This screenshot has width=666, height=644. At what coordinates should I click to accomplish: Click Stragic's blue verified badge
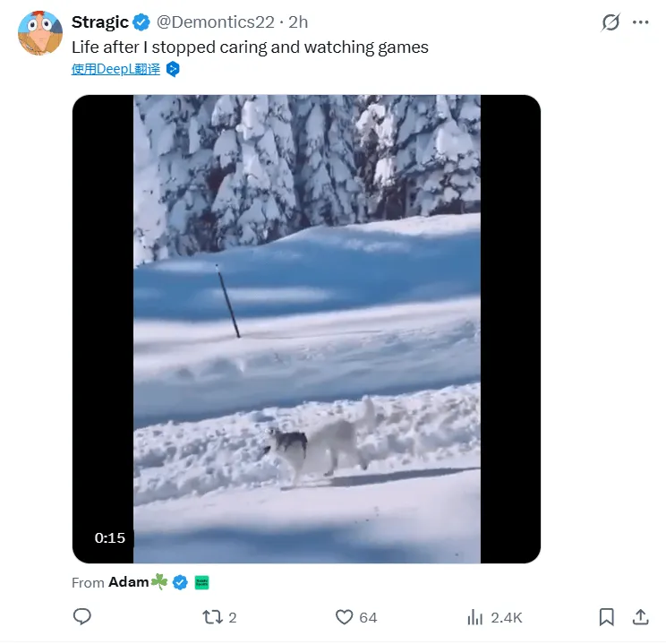click(x=141, y=22)
